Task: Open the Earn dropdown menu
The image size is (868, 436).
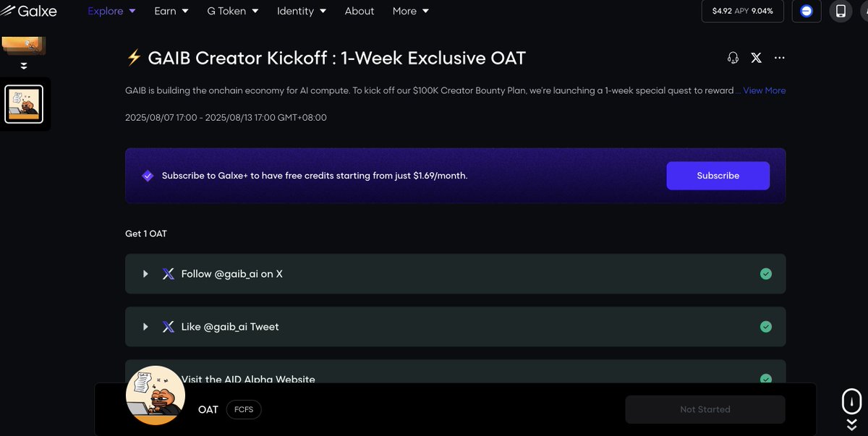Action: click(171, 11)
